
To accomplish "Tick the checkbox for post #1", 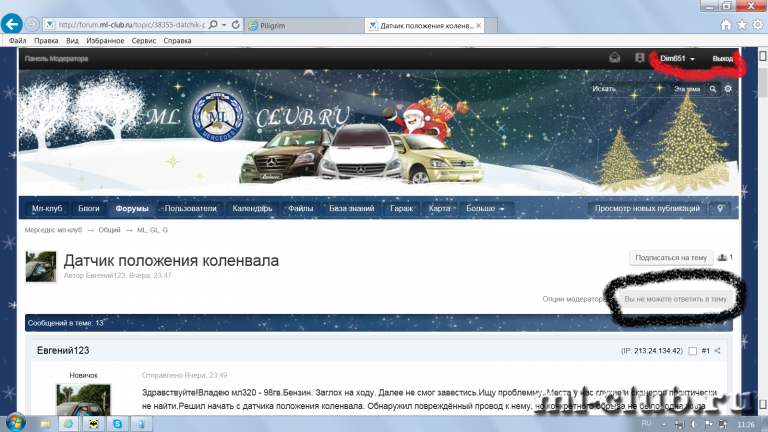I will [693, 351].
